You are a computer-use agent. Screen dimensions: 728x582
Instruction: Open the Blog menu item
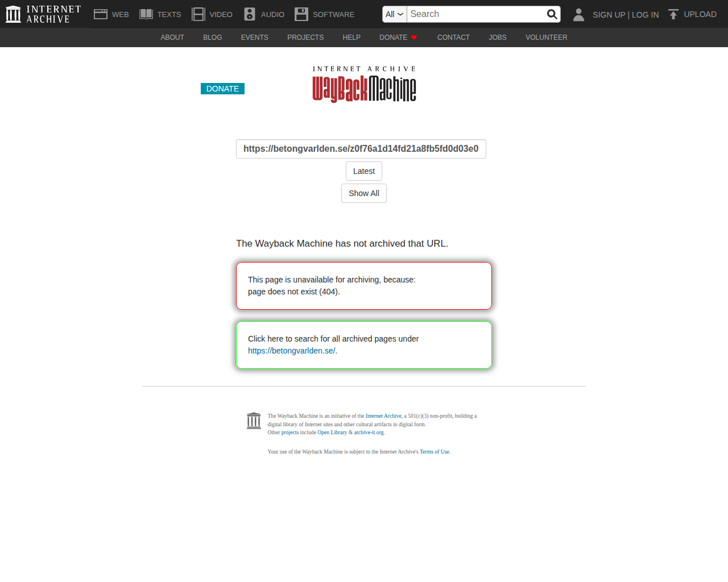pyautogui.click(x=213, y=38)
